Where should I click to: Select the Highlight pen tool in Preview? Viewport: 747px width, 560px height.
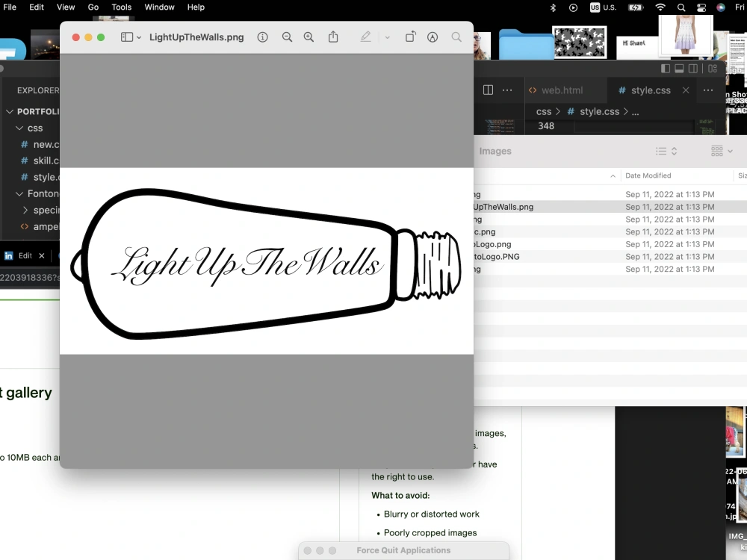(x=365, y=37)
